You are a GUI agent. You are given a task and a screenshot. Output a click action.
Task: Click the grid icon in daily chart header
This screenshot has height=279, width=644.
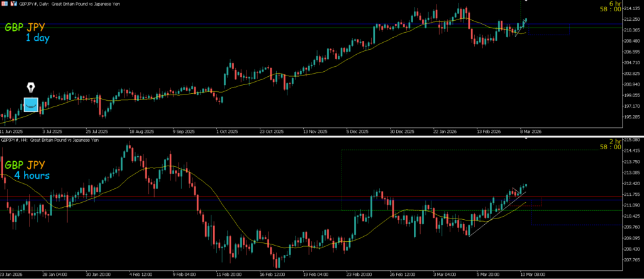click(3, 3)
